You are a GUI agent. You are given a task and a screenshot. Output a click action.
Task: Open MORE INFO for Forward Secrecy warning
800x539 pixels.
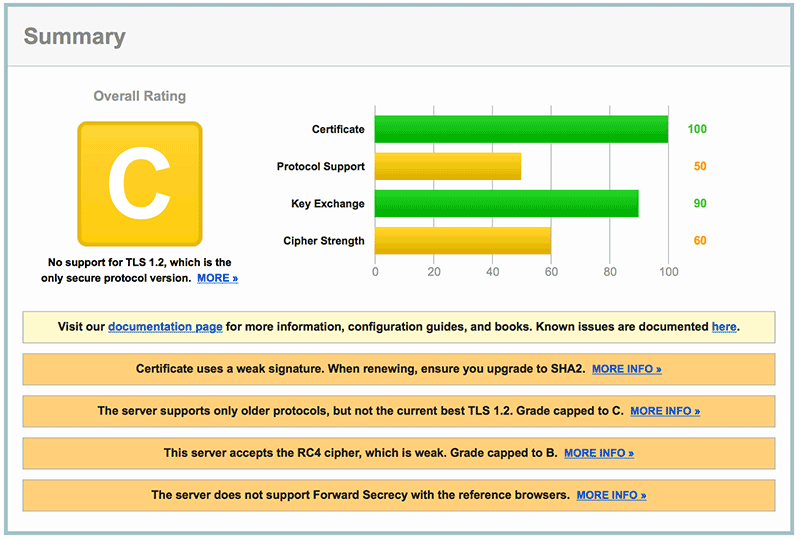point(611,495)
